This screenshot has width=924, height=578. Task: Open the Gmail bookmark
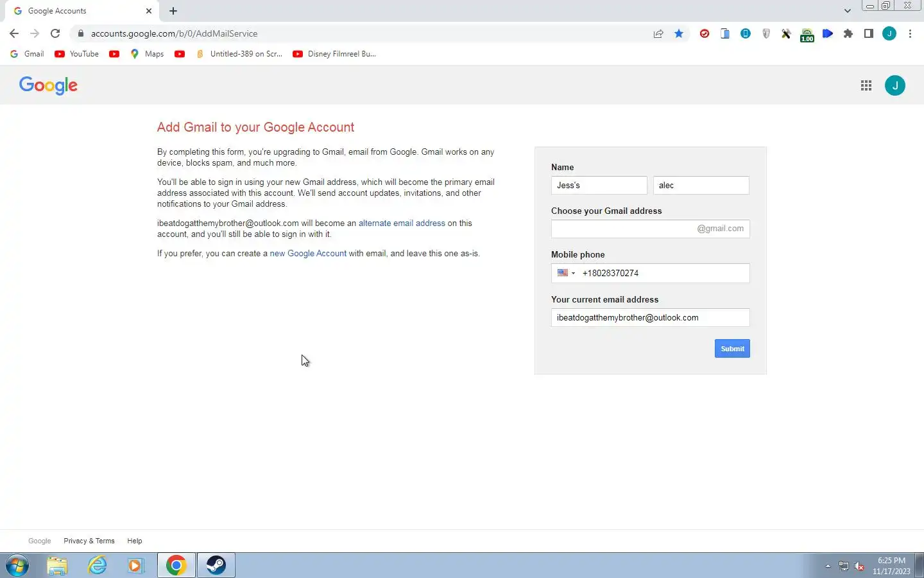27,54
